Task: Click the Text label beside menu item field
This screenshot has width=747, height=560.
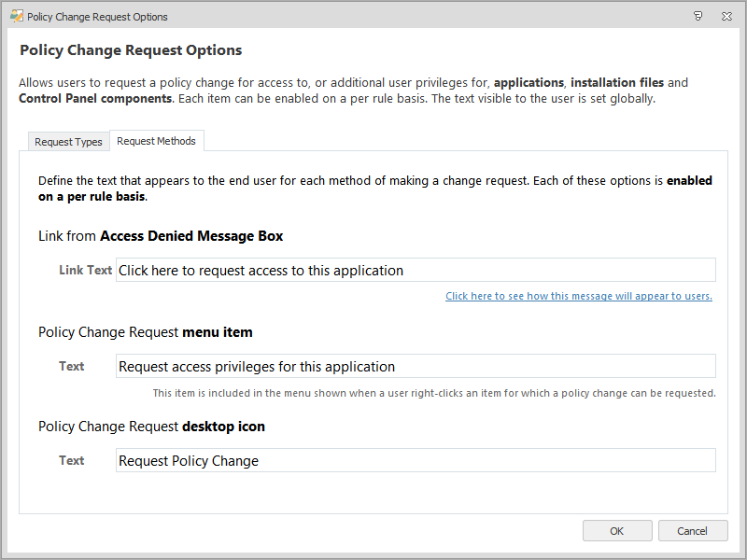Action: click(72, 367)
